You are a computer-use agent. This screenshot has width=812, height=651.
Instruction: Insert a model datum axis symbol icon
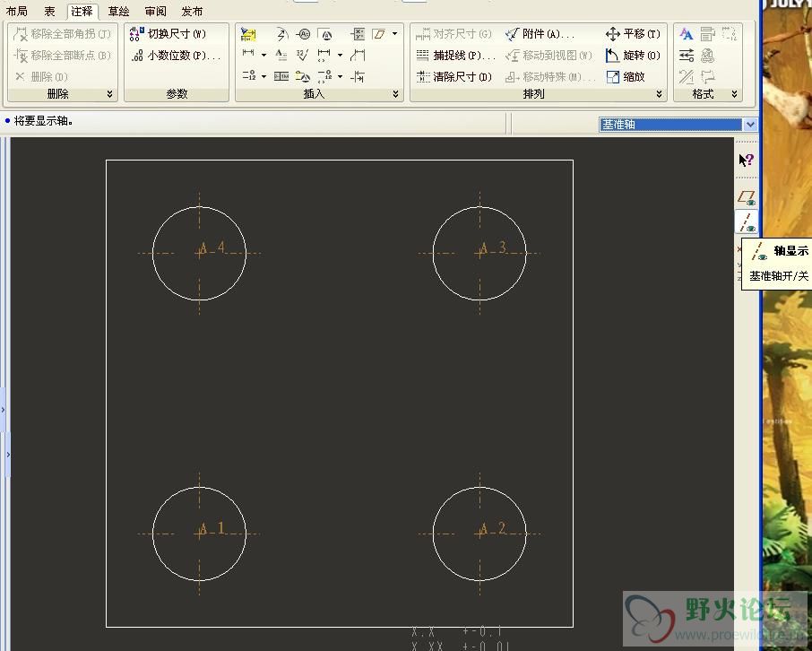(325, 35)
